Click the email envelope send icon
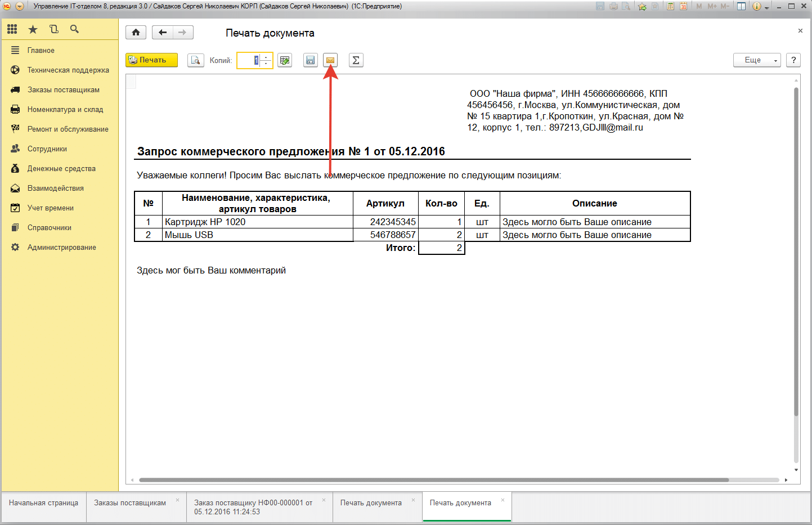Screen dimensions: 812x525 [330, 60]
